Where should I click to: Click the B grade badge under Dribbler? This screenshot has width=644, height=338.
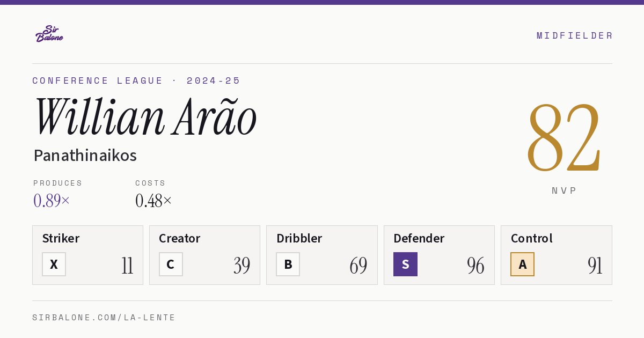(288, 264)
